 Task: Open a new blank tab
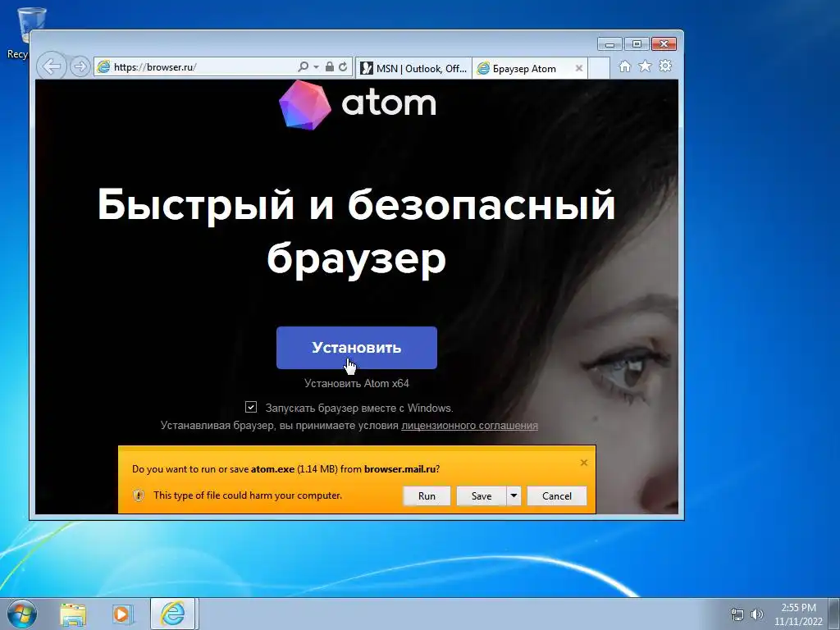[x=599, y=68]
